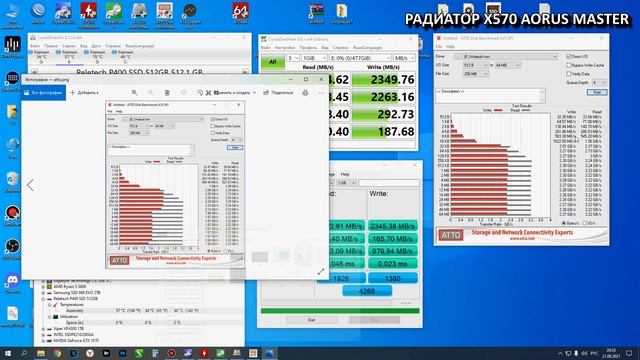The width and height of the screenshot is (640, 360).
Task: Open Файл menu in CrystalDiskInfo
Action: [35, 46]
